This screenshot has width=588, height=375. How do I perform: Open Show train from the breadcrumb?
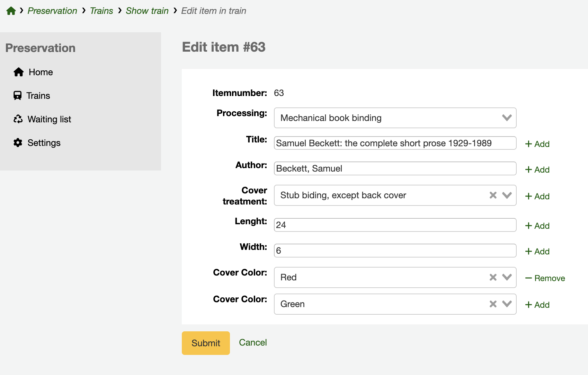pos(147,11)
